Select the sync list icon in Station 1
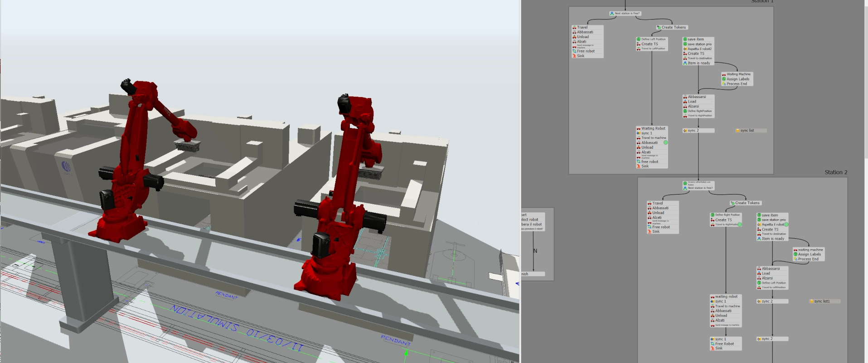Image resolution: width=868 pixels, height=363 pixels. click(737, 131)
